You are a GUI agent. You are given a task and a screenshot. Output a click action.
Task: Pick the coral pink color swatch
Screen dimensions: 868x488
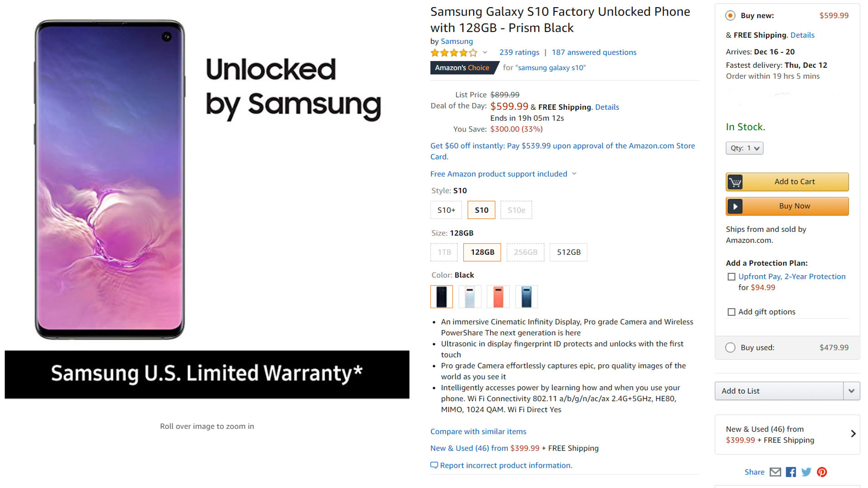(x=498, y=297)
